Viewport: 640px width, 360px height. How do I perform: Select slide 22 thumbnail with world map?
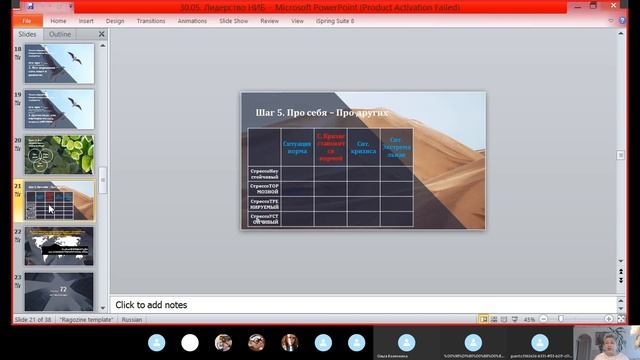click(59, 247)
